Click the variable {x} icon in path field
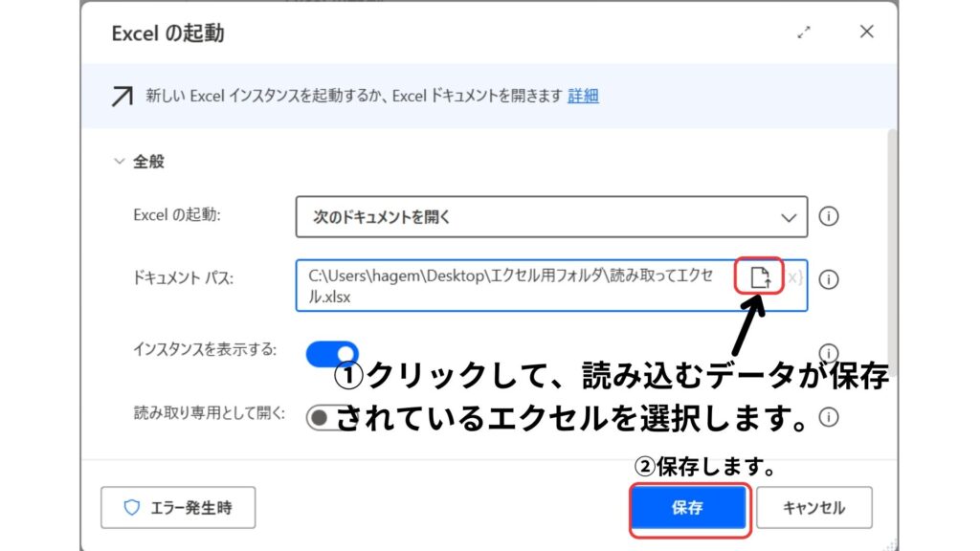 click(x=795, y=277)
